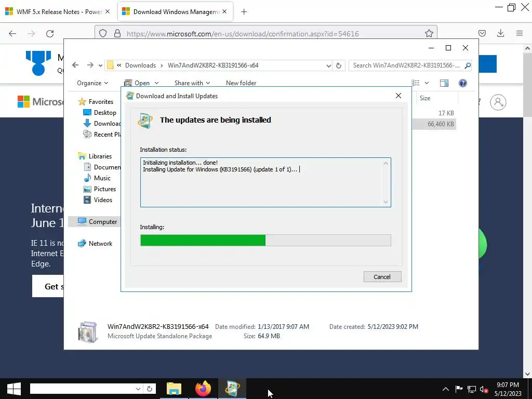Click inside the Installation status text box
532x399 pixels.
(x=265, y=182)
